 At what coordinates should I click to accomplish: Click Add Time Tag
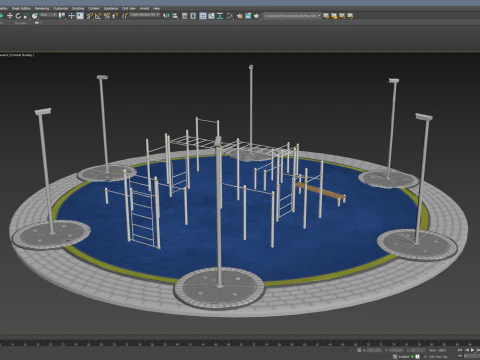point(437,357)
